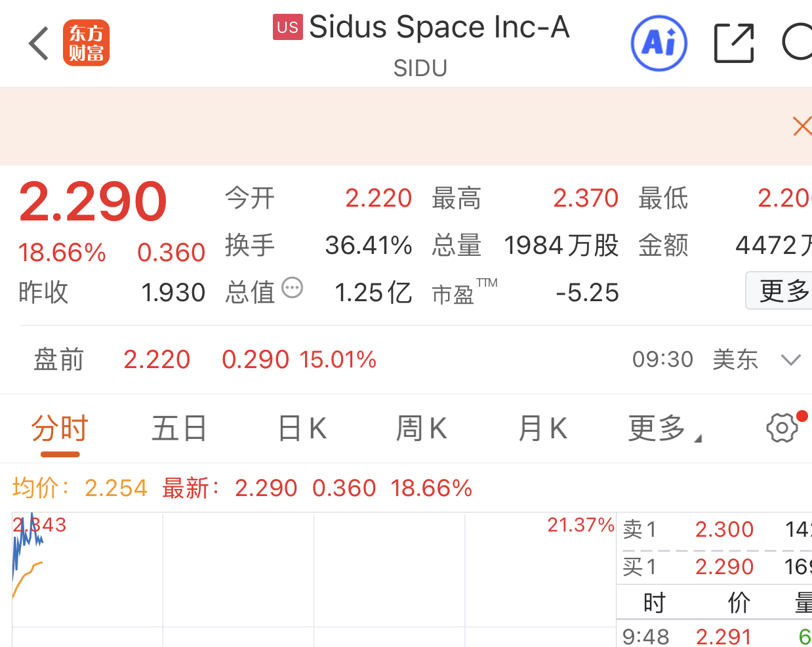Switch to the 日K chart tab

(302, 429)
